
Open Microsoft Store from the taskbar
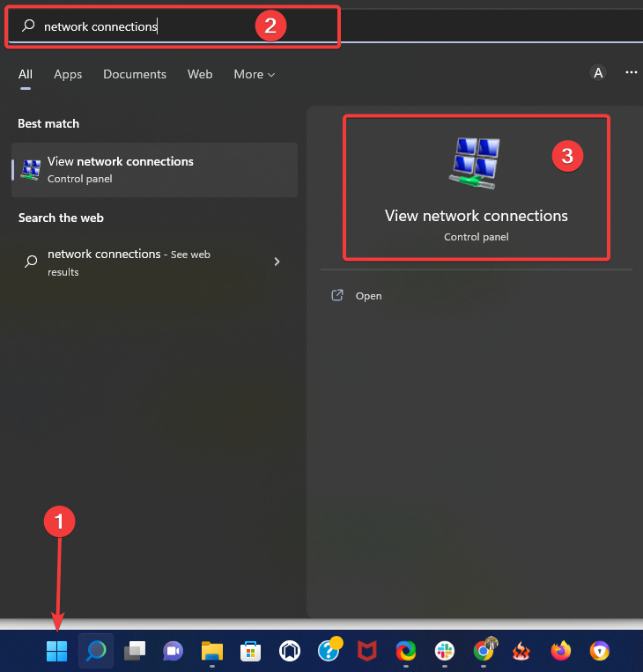251,652
